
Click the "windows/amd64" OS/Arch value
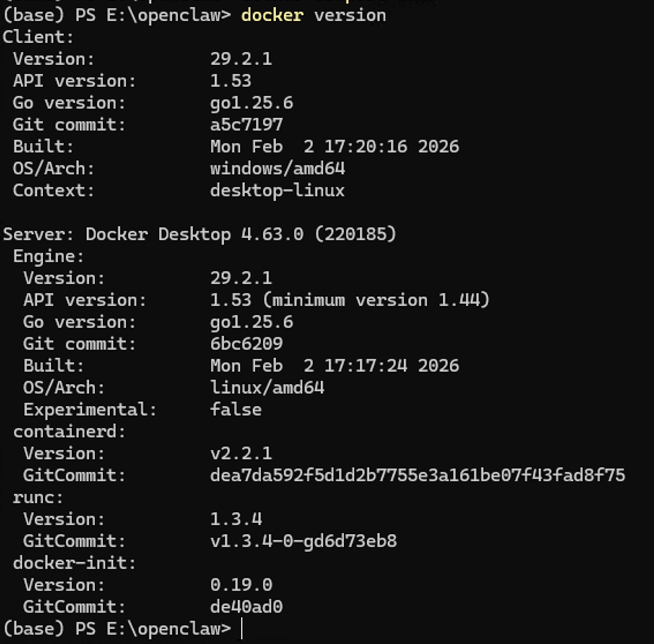[x=277, y=169]
